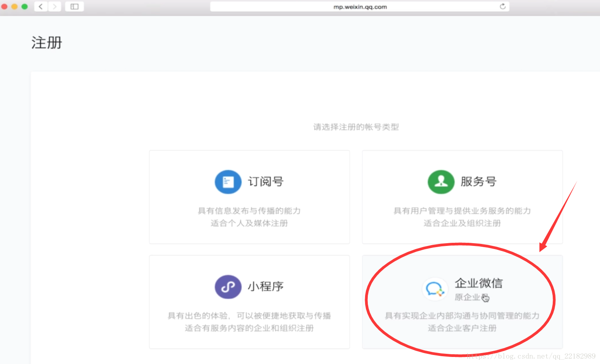600x364 pixels.
Task: Close the Safari window with red button
Action: click(x=4, y=6)
